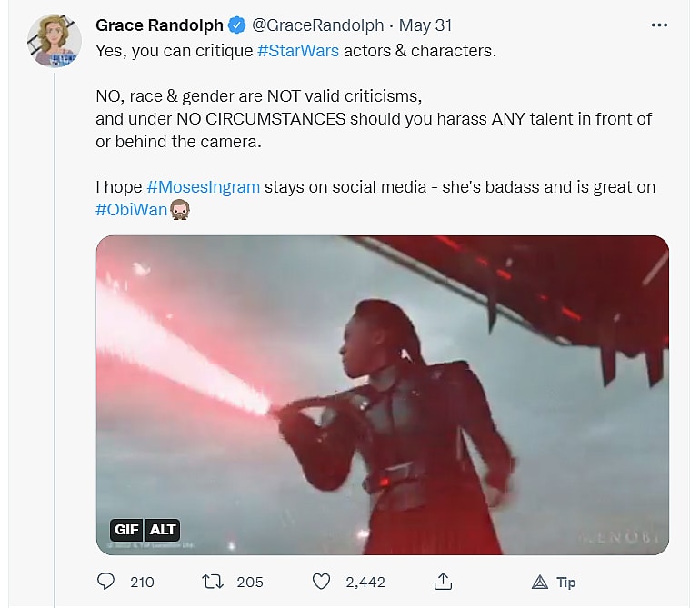This screenshot has height=608, width=700.
Task: Click the Tip triangle icon
Action: point(539,582)
